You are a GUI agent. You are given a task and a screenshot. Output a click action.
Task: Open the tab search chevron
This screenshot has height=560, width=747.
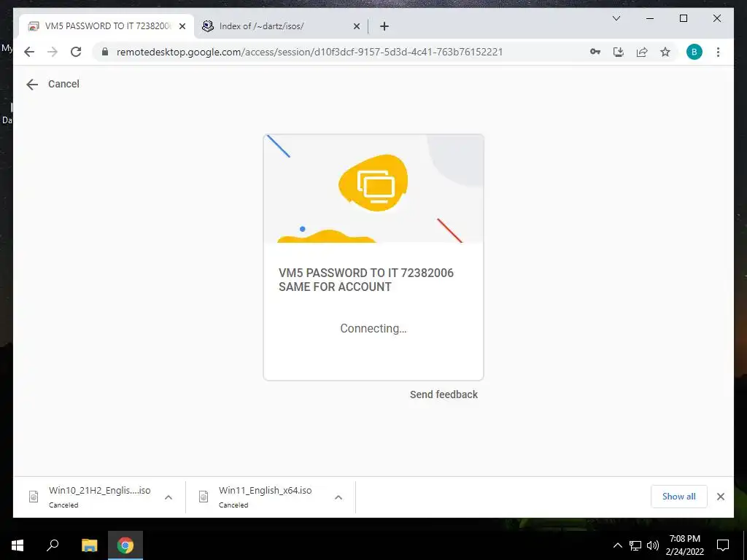point(616,18)
